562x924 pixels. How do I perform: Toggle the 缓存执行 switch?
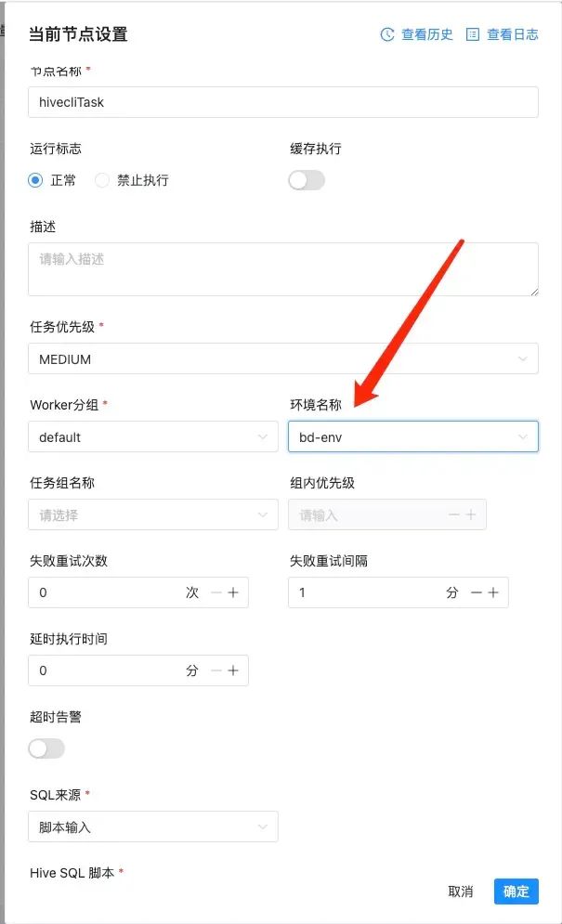[x=307, y=180]
